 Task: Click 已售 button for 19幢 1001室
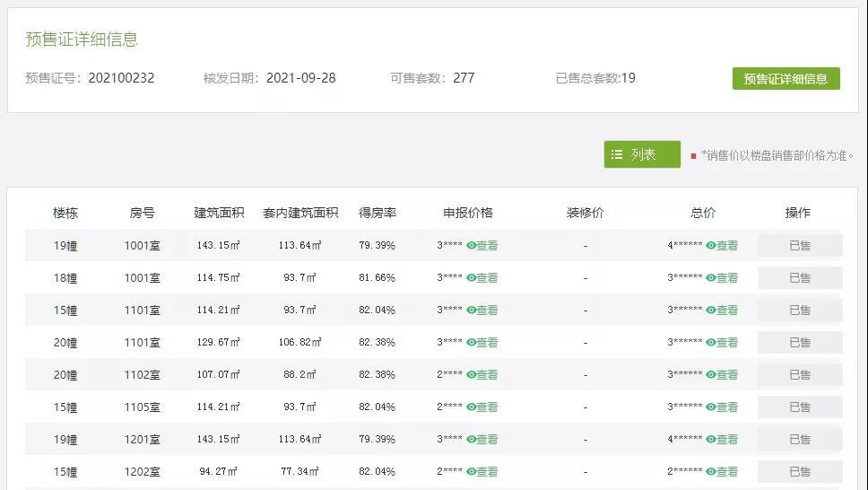[x=799, y=246]
